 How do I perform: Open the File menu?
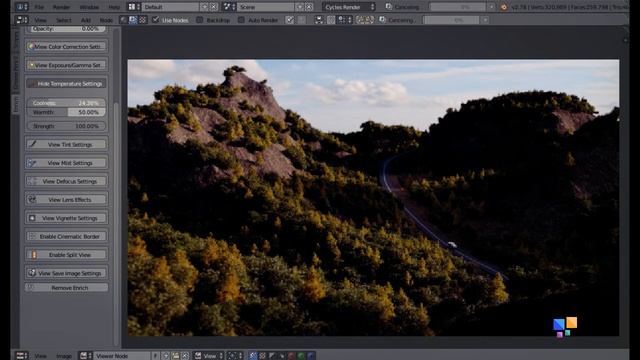[x=39, y=7]
